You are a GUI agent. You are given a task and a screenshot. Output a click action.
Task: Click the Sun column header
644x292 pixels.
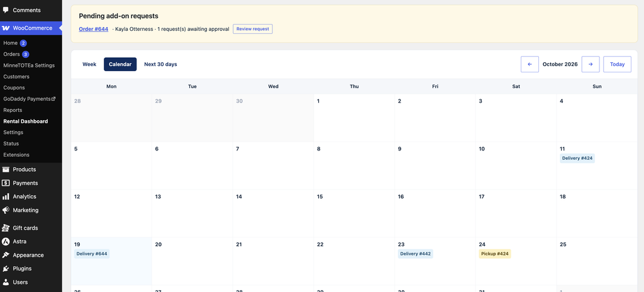tap(597, 86)
